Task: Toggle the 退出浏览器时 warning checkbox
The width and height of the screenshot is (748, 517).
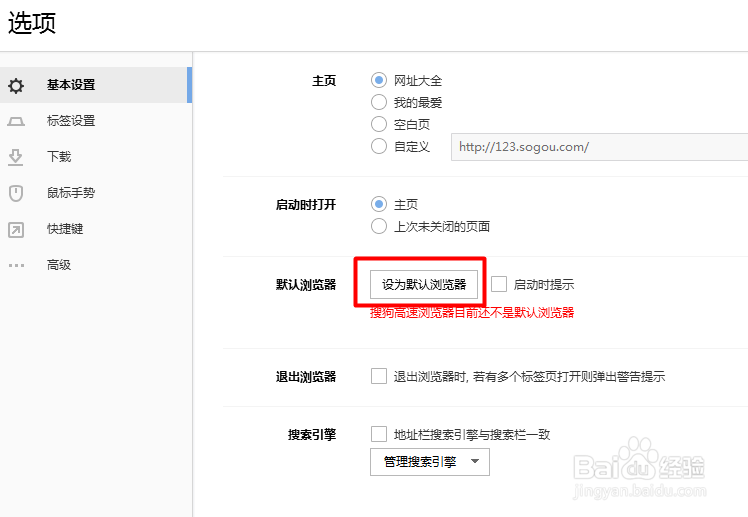Action: point(379,376)
